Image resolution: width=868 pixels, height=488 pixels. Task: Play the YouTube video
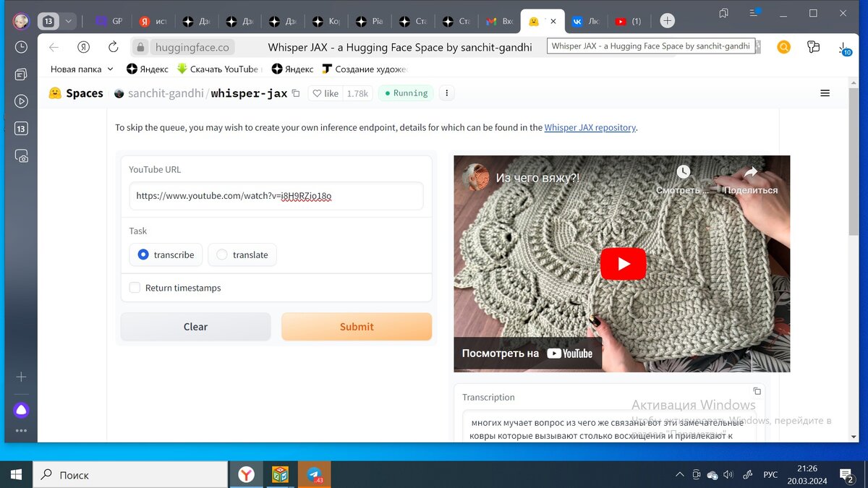pyautogui.click(x=623, y=264)
